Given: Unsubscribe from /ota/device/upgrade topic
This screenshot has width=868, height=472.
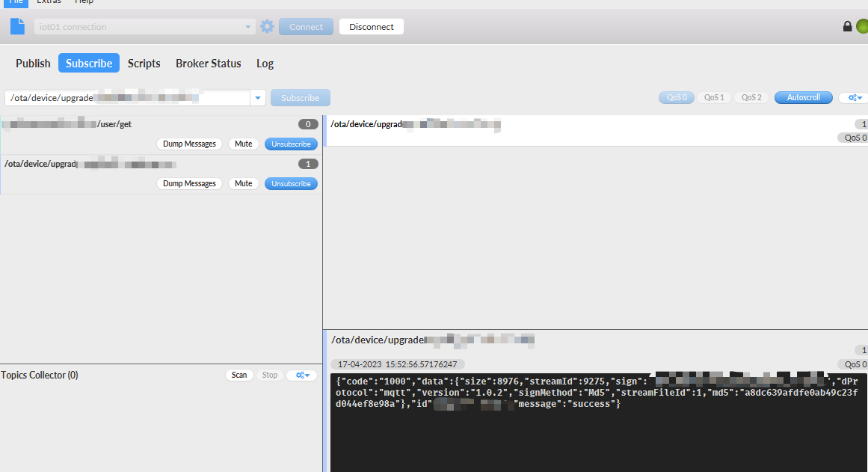Looking at the screenshot, I should (291, 183).
